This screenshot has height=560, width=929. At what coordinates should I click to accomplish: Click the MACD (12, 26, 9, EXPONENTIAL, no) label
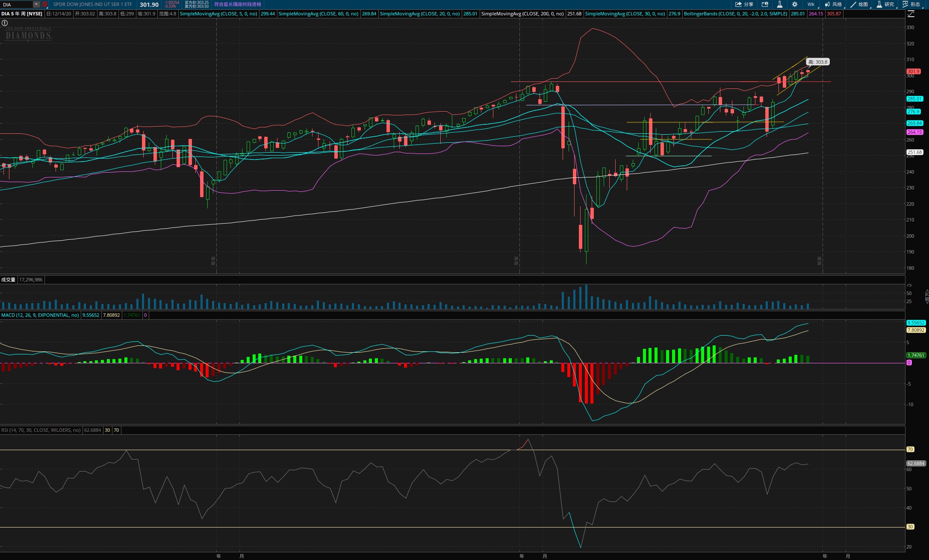40,315
